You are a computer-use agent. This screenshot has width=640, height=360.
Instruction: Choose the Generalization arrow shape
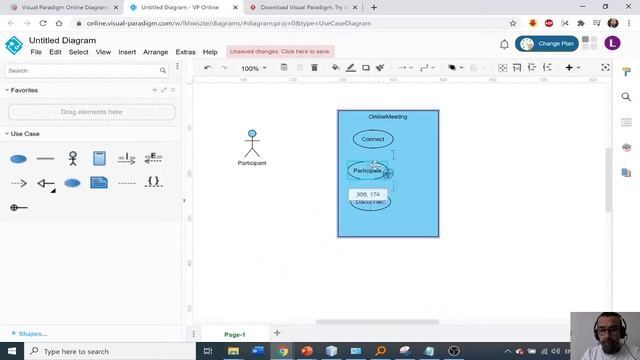tap(45, 183)
